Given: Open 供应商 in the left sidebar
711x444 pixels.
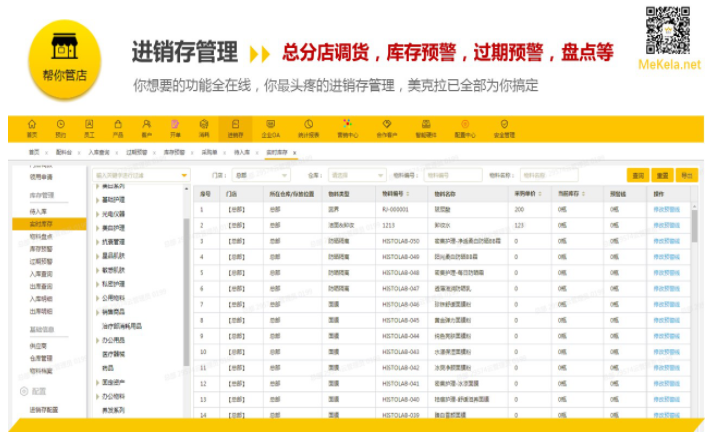Looking at the screenshot, I should (38, 346).
